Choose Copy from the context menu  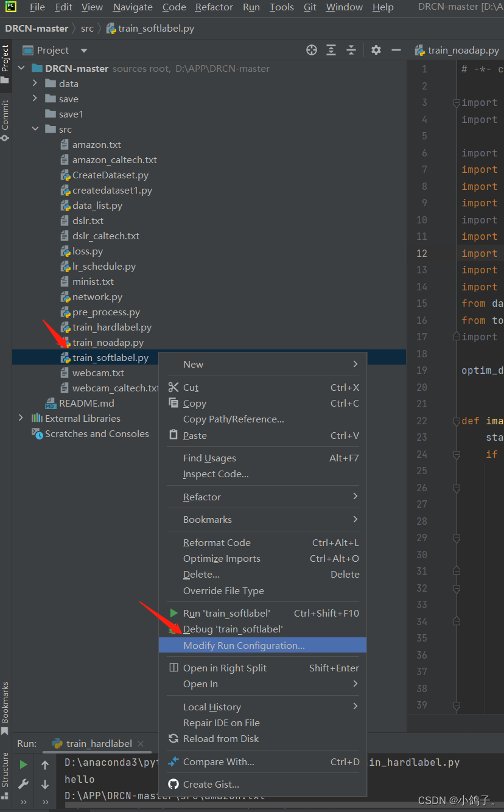(262, 403)
